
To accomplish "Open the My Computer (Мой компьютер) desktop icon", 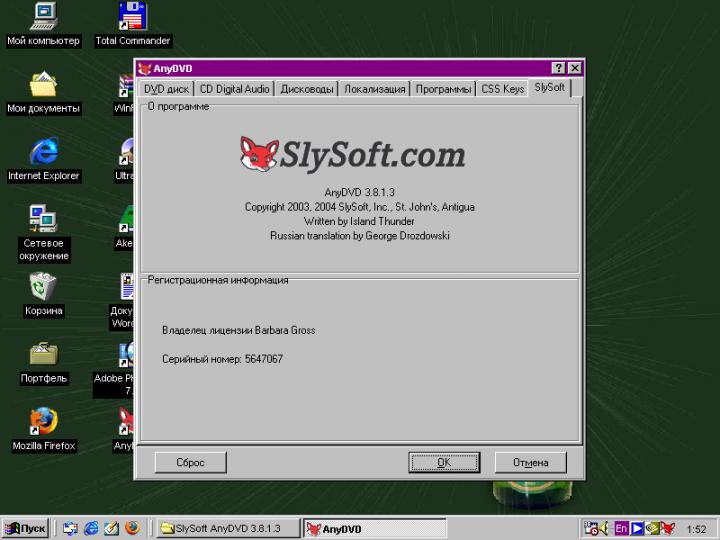I will coord(43,17).
